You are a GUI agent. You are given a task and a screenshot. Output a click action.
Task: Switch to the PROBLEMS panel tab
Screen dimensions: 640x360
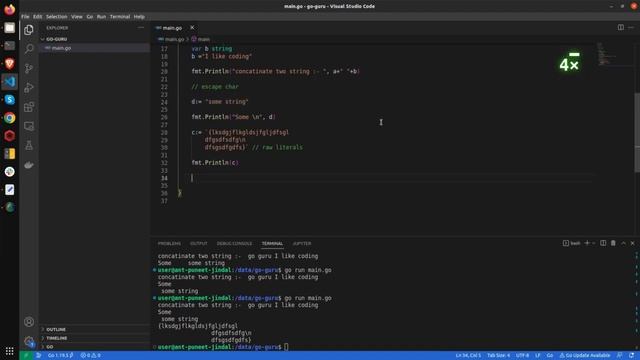[x=169, y=243]
